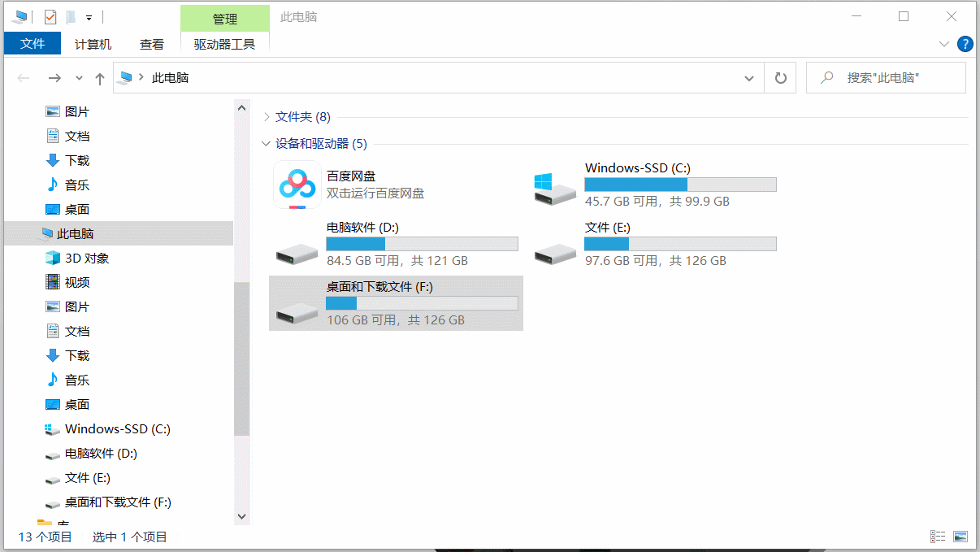Open the recent locations dropdown arrow
The height and width of the screenshot is (552, 980).
(79, 78)
